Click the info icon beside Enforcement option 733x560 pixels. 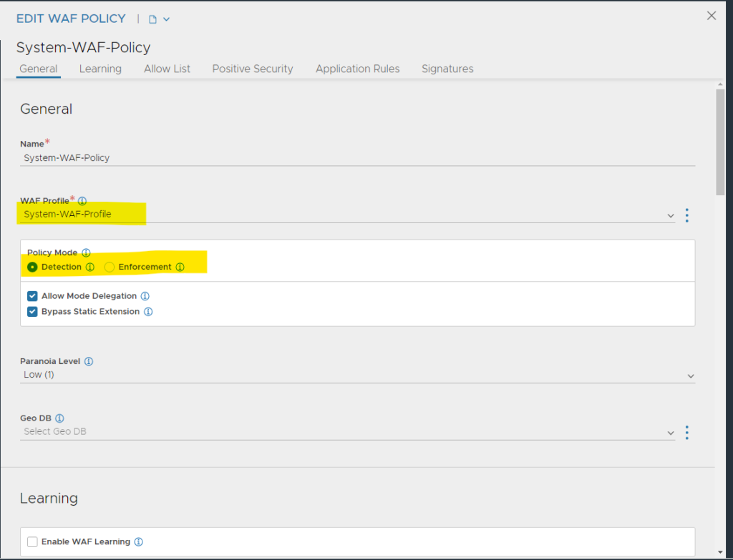180,267
